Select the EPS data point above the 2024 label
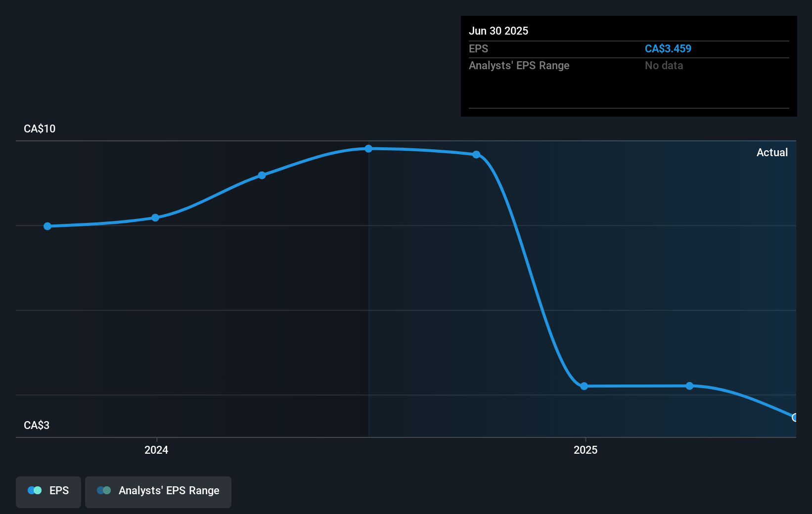 pyautogui.click(x=155, y=217)
